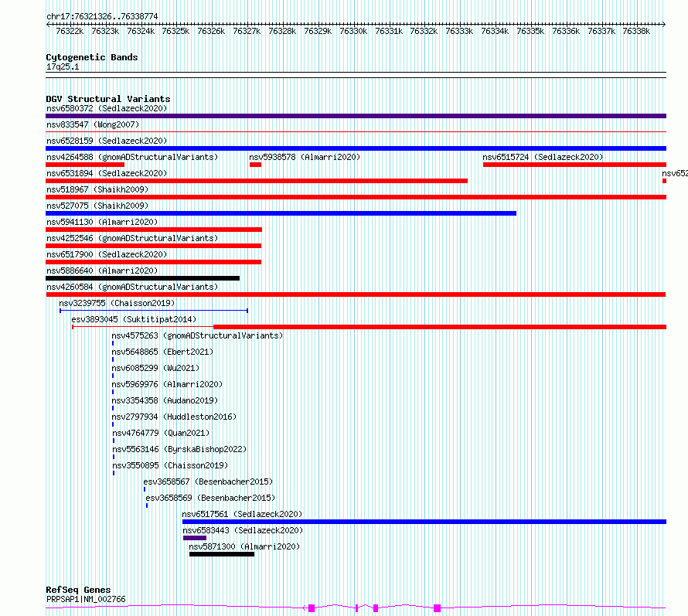The width and height of the screenshot is (688, 616).
Task: Select the purple nsv6583443 variant bar
Action: tap(195, 538)
